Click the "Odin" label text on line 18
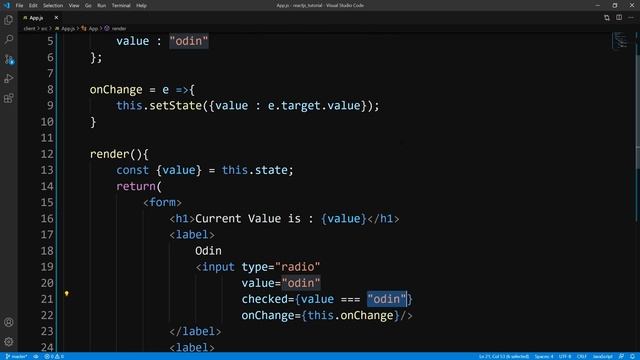This screenshot has height=360, width=640. click(208, 251)
